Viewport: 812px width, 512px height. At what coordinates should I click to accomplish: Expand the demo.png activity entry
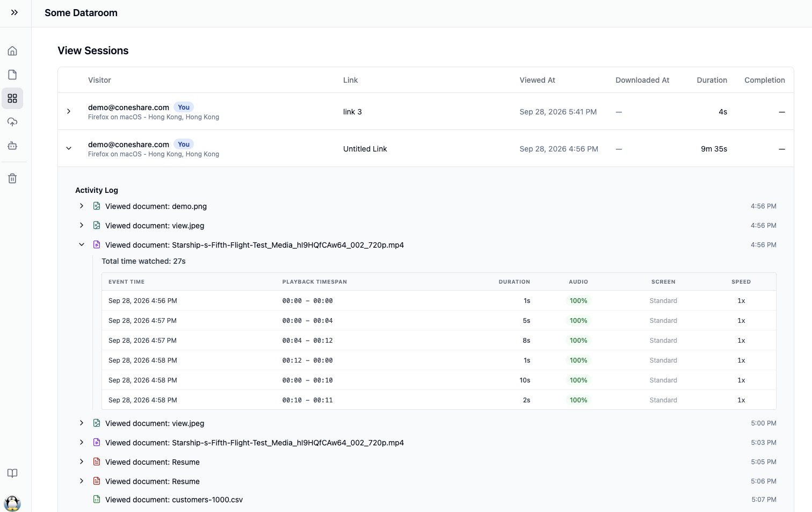click(x=82, y=206)
